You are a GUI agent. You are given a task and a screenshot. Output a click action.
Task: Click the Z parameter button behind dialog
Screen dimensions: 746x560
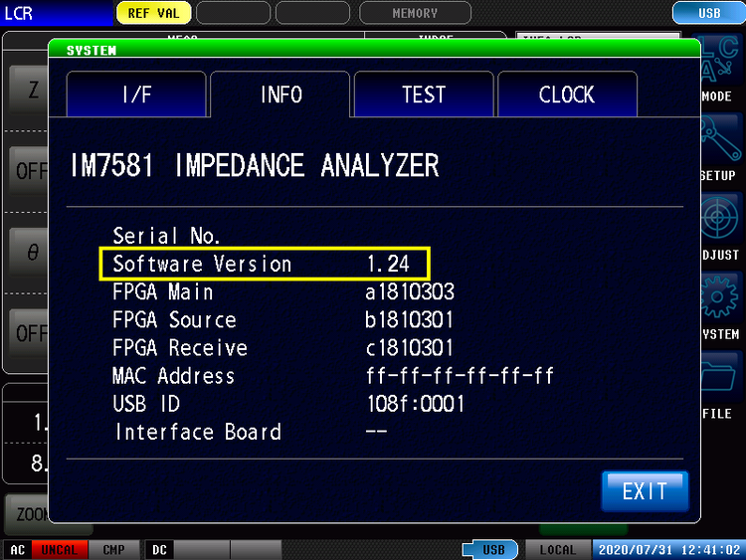[x=30, y=91]
